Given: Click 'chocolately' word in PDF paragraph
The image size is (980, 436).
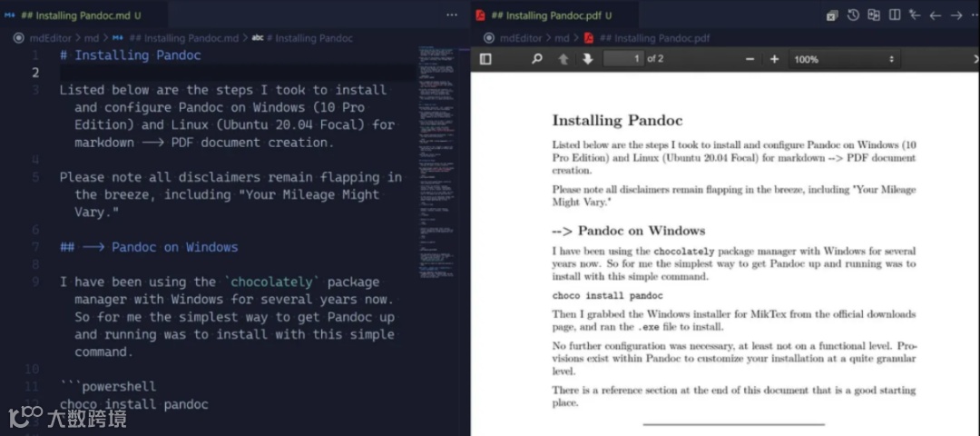Looking at the screenshot, I should tap(684, 252).
